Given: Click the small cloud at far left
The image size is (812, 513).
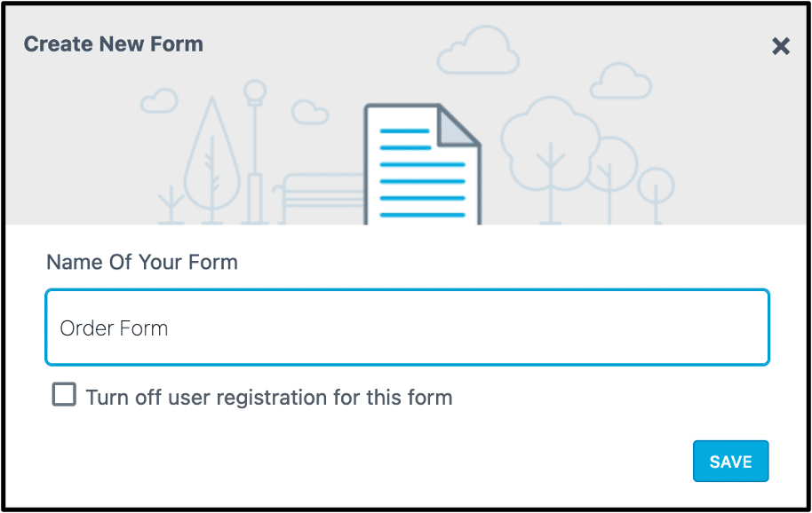Looking at the screenshot, I should pos(159,100).
